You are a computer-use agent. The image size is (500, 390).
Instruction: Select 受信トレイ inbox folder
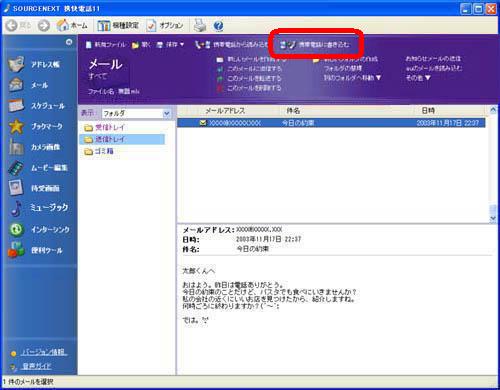pos(105,127)
